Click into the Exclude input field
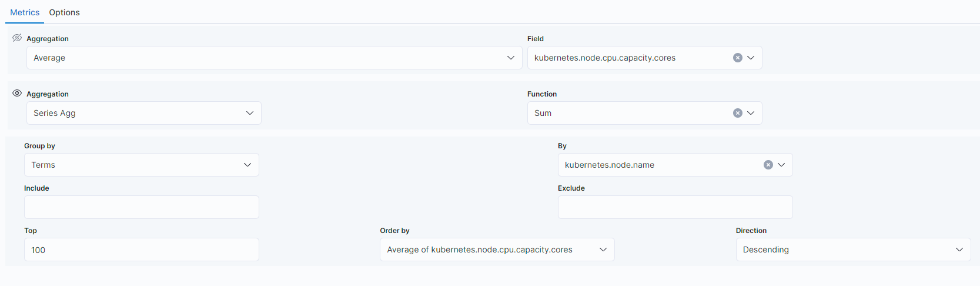Screen dimensions: 980x286 [x=675, y=207]
